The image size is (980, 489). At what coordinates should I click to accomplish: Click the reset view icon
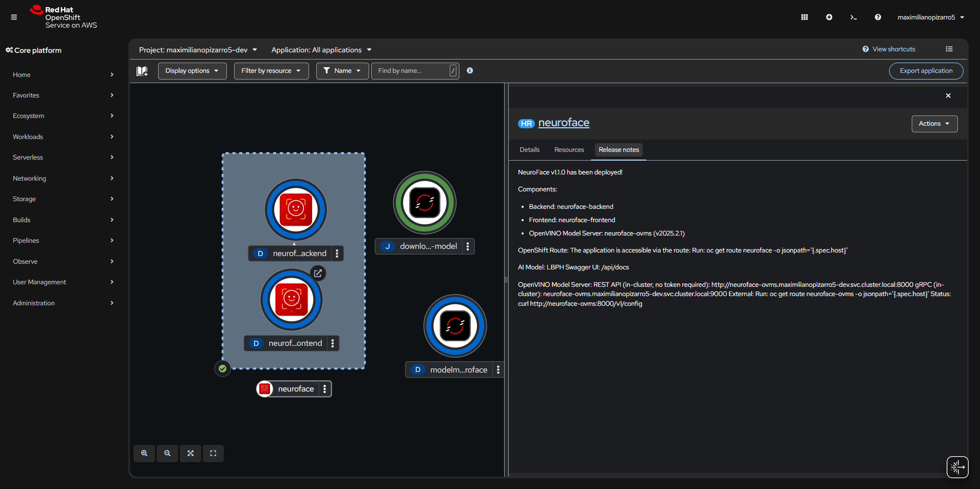click(x=213, y=453)
